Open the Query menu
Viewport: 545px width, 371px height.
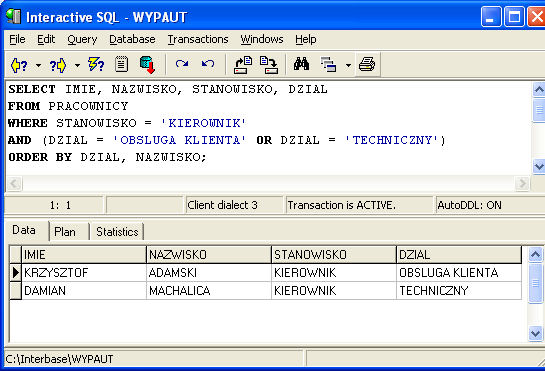[x=82, y=39]
